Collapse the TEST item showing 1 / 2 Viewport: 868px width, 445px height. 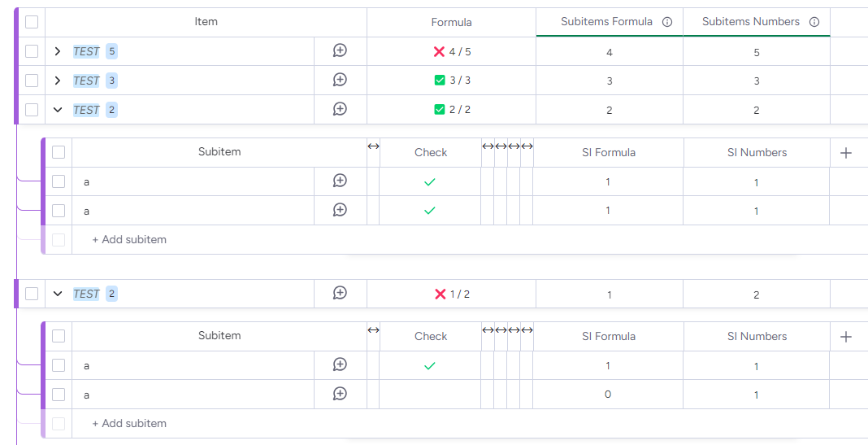pyautogui.click(x=58, y=294)
